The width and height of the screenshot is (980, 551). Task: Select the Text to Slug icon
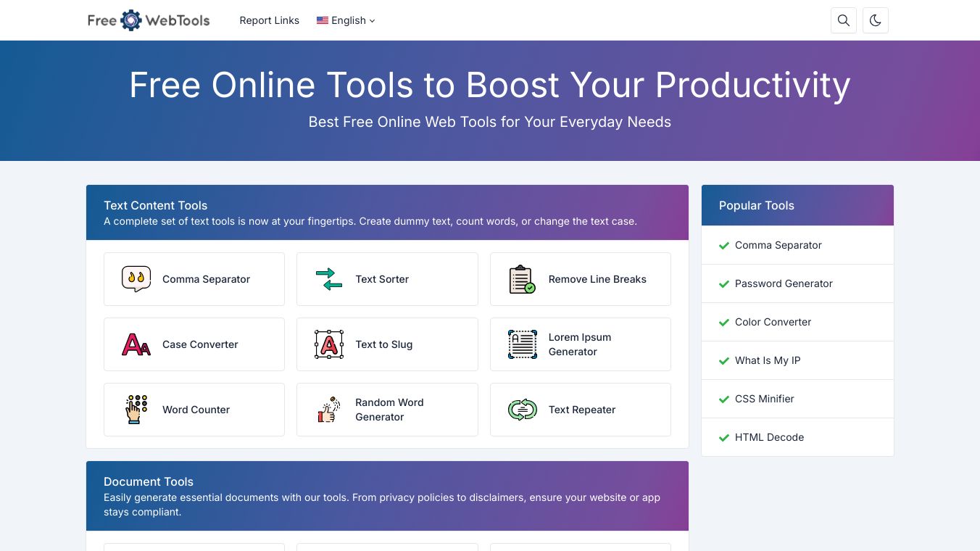[329, 344]
